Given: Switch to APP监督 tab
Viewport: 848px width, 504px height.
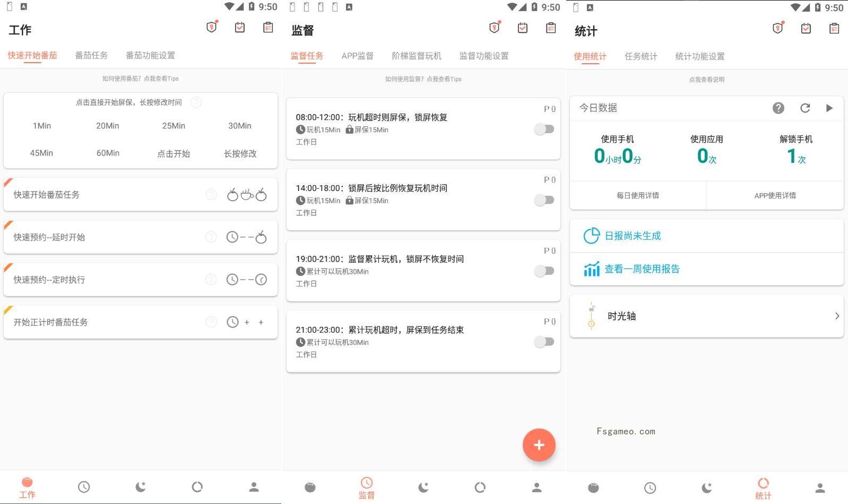Looking at the screenshot, I should coord(357,56).
